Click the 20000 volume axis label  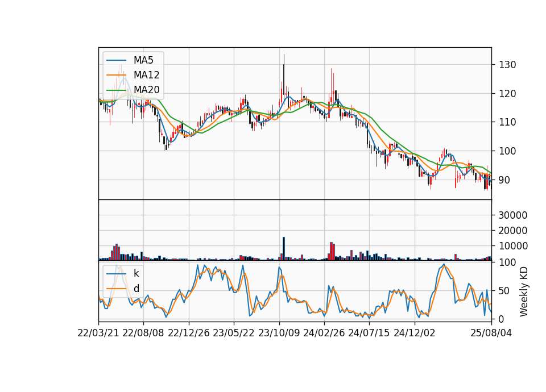tap(513, 231)
